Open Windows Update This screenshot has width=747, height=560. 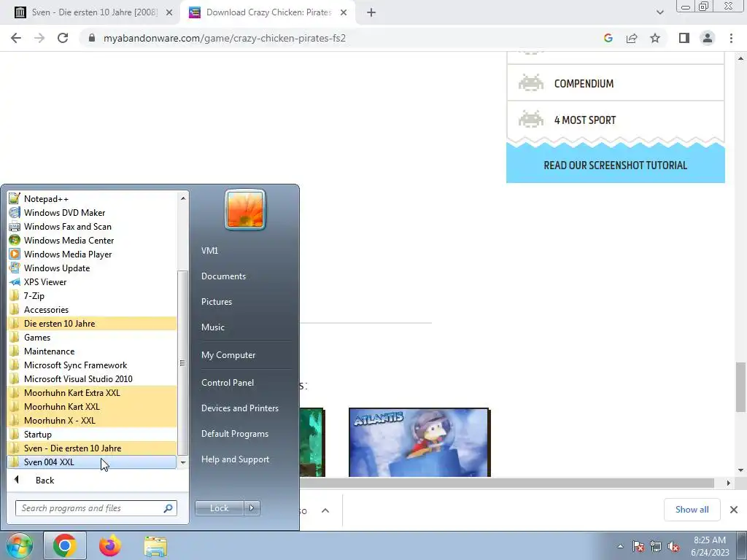pyautogui.click(x=92, y=268)
